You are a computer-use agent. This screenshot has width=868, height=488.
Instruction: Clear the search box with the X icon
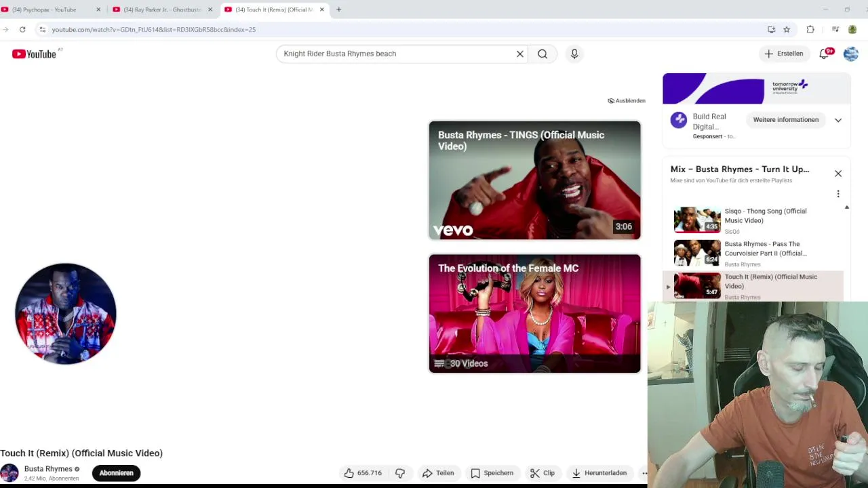[520, 54]
